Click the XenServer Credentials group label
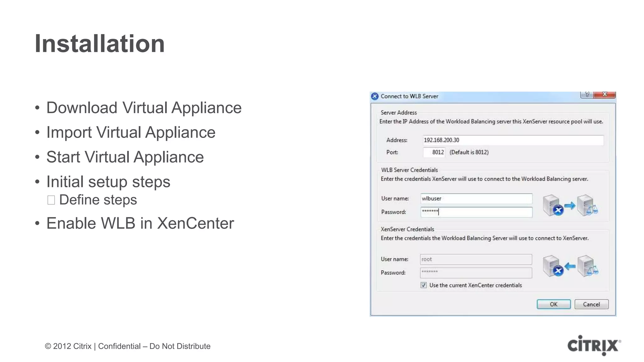The height and width of the screenshot is (362, 644). click(x=408, y=229)
